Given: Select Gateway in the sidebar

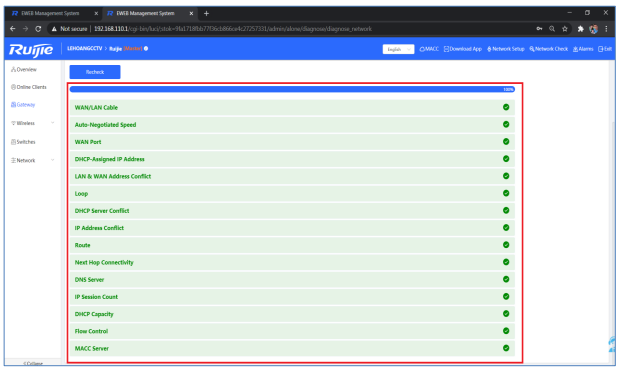Looking at the screenshot, I should pyautogui.click(x=23, y=105).
